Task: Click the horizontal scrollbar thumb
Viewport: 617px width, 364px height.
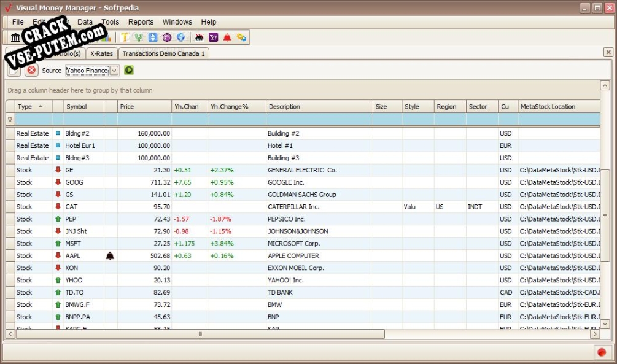Action: pyautogui.click(x=200, y=335)
